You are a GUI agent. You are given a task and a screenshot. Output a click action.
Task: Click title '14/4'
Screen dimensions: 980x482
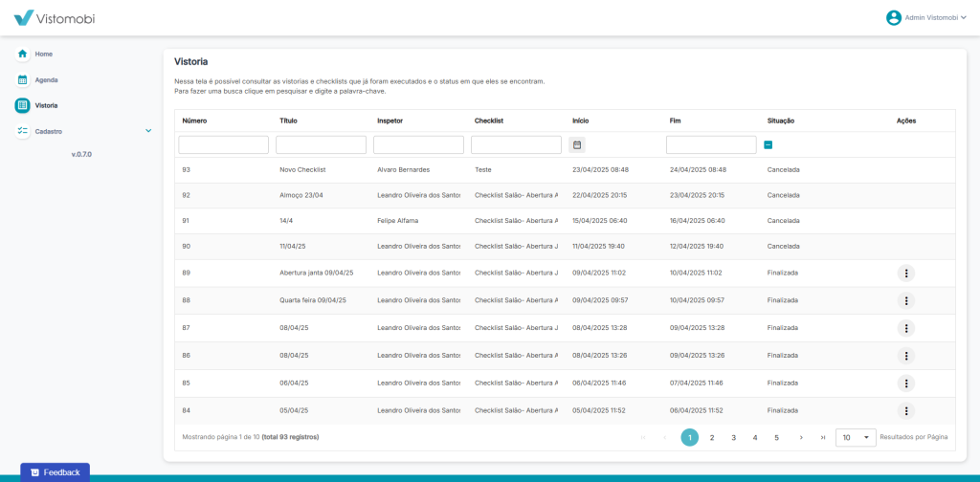coord(286,220)
